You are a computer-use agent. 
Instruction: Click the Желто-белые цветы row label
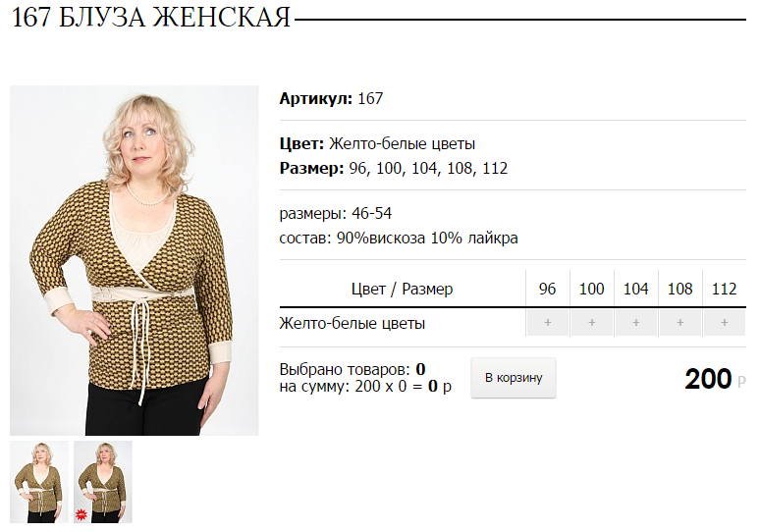tap(353, 323)
